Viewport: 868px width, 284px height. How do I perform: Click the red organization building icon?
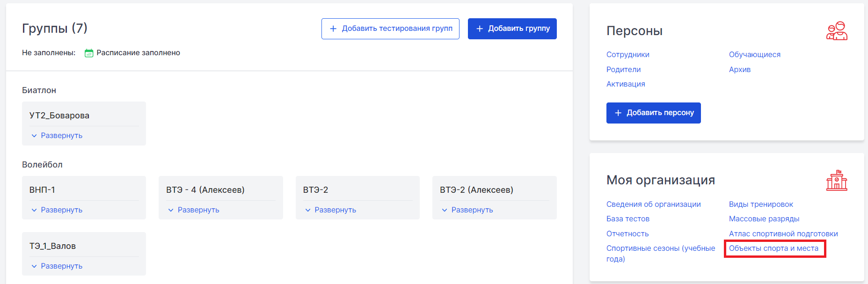[837, 181]
